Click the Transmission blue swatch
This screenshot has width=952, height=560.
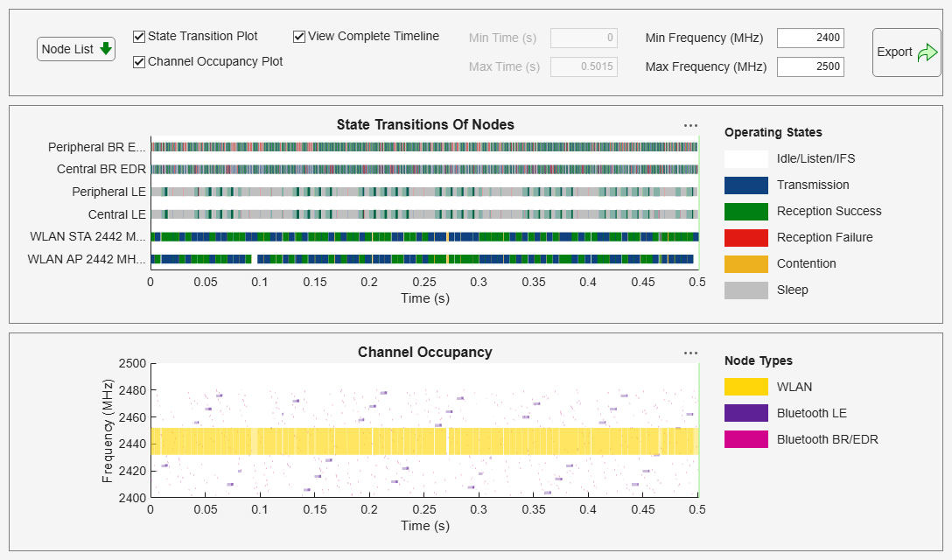pyautogui.click(x=746, y=185)
